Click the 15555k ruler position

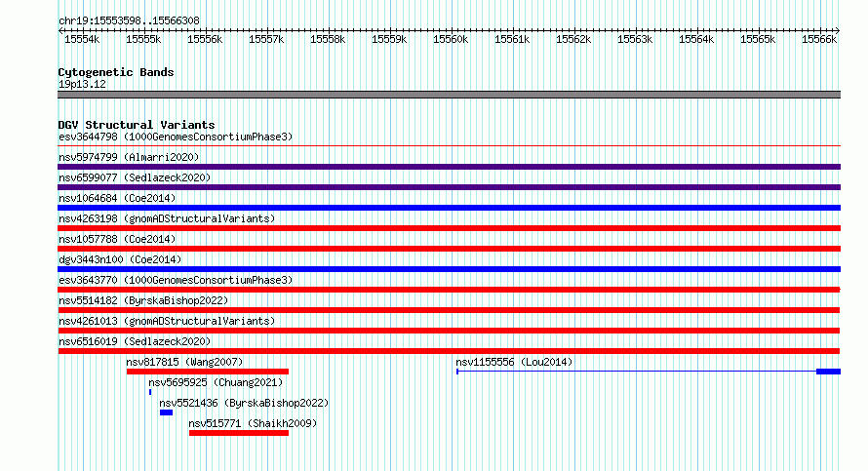[143, 39]
